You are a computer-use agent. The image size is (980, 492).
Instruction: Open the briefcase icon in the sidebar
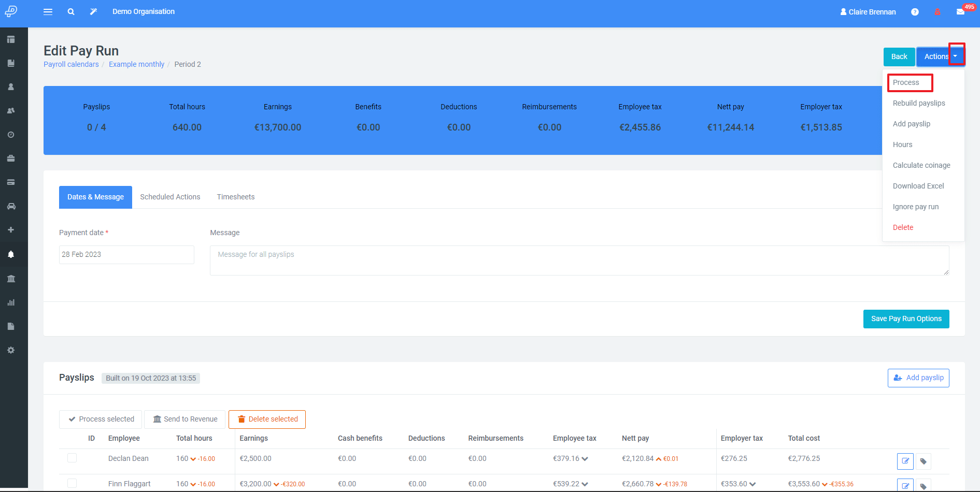[11, 158]
